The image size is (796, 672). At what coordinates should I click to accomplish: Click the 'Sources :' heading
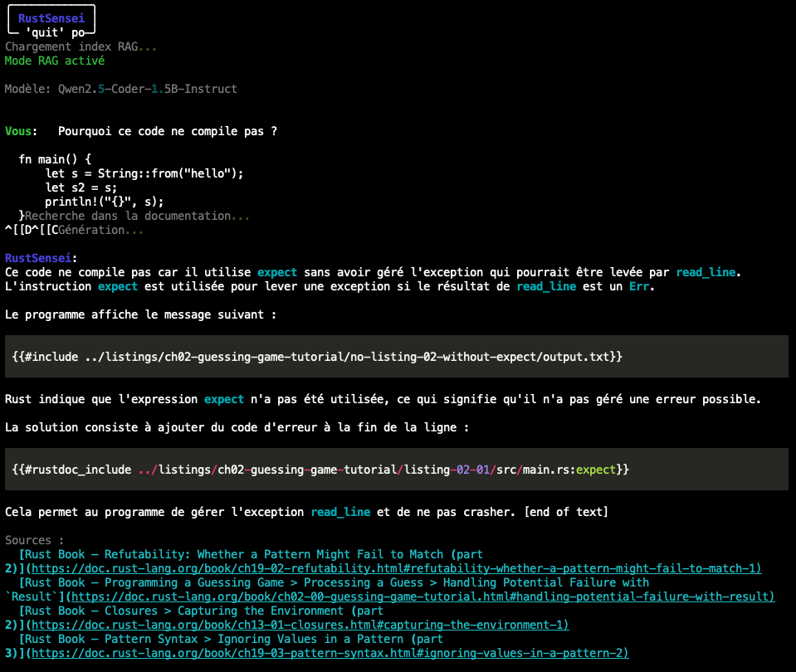pyautogui.click(x=35, y=541)
